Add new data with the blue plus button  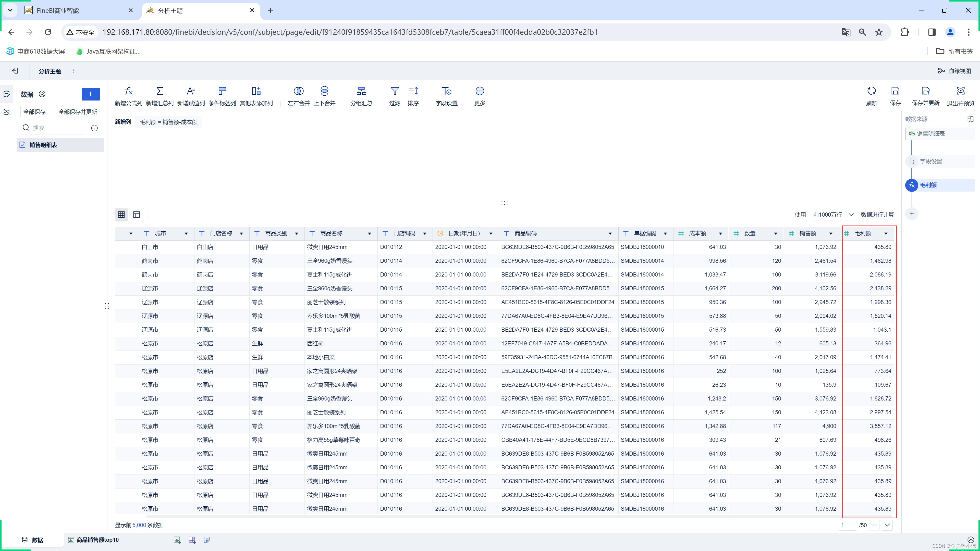(x=91, y=94)
